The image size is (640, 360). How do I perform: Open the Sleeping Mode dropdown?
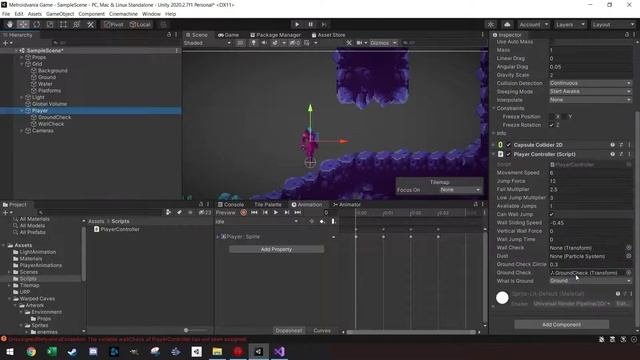pos(590,91)
